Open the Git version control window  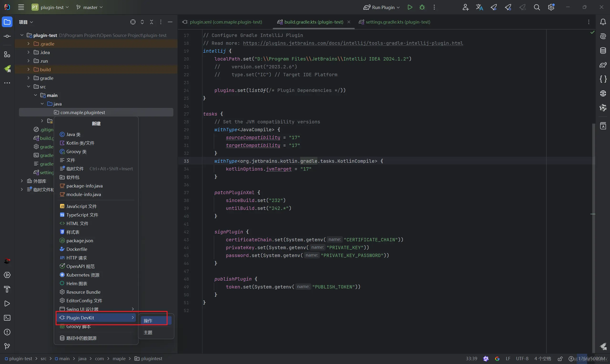click(x=7, y=346)
